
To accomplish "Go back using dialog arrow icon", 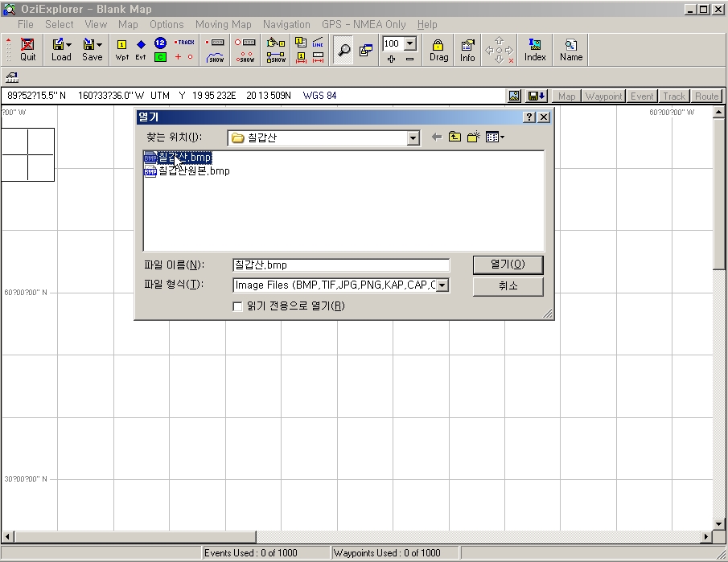I will point(437,137).
